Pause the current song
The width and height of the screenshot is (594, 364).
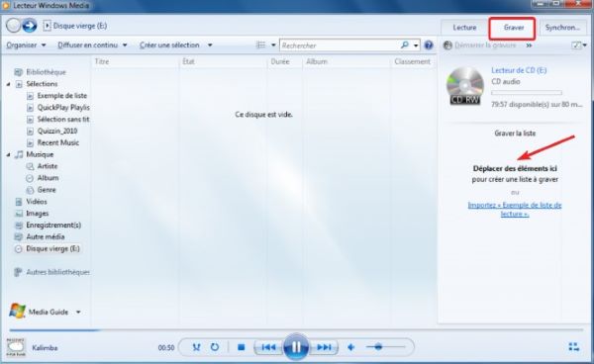(296, 346)
